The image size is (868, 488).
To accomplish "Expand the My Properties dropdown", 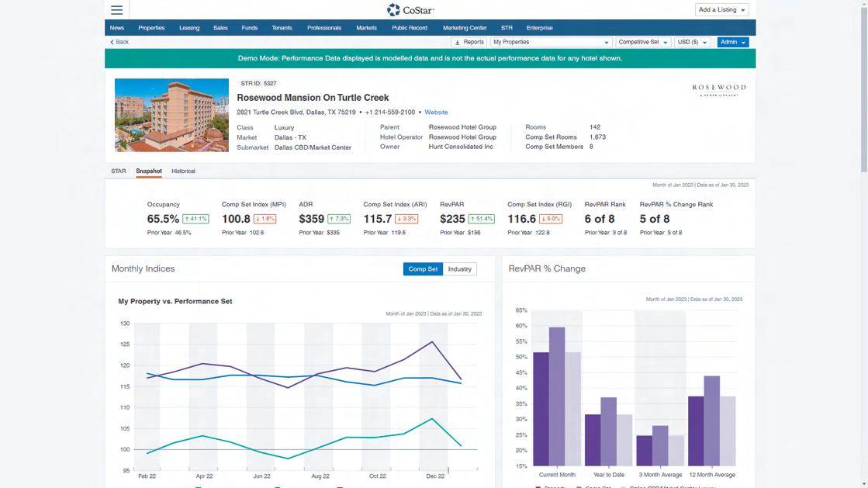I will tap(551, 42).
